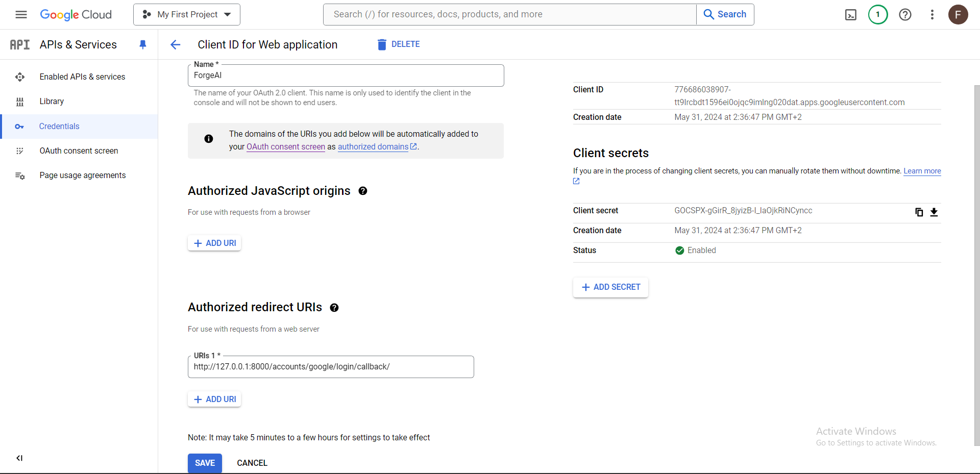Collapse the sidebar with the bottom arrow
Image resolution: width=980 pixels, height=474 pixels.
(x=19, y=458)
